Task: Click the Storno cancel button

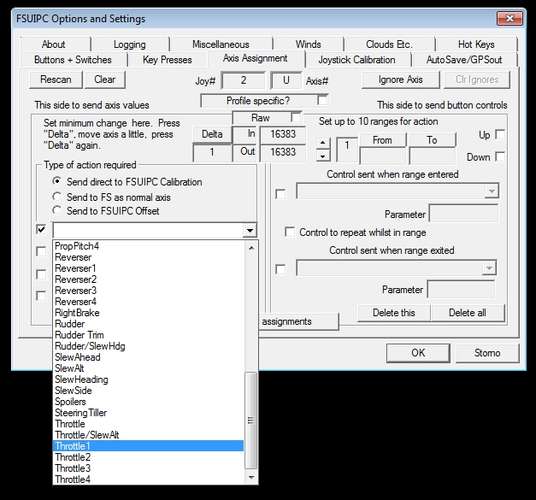Action: click(x=487, y=353)
